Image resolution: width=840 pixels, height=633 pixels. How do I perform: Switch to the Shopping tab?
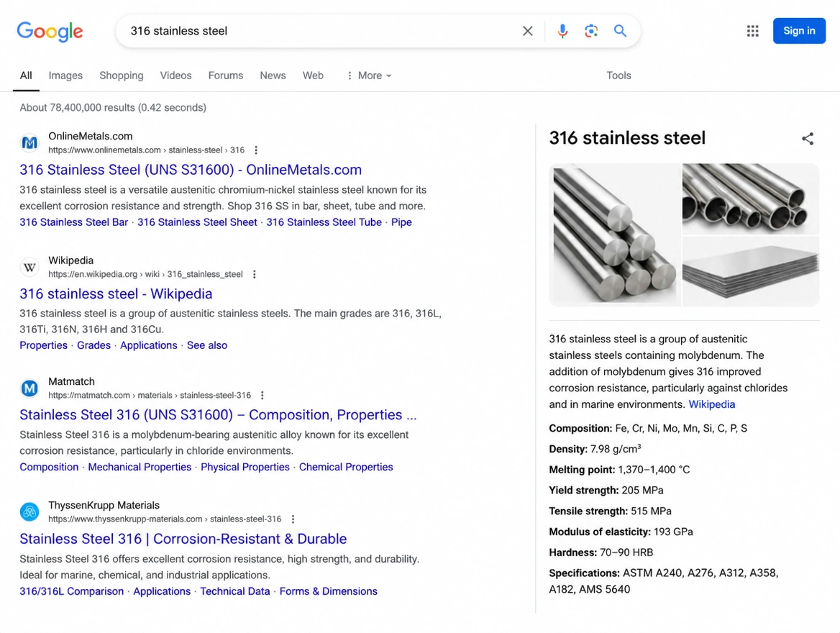121,76
